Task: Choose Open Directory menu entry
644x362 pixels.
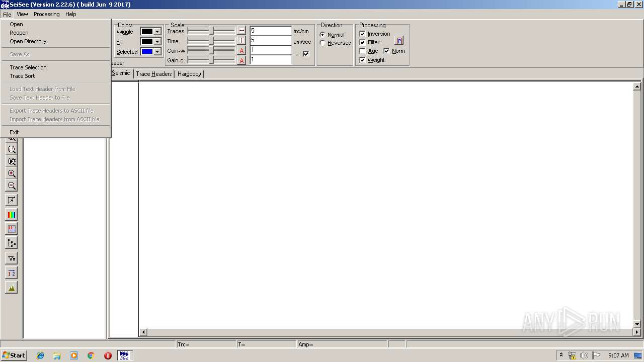Action: (56, 41)
